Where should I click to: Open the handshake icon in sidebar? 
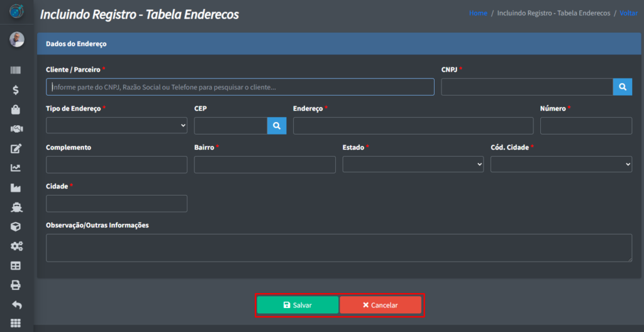coord(16,129)
